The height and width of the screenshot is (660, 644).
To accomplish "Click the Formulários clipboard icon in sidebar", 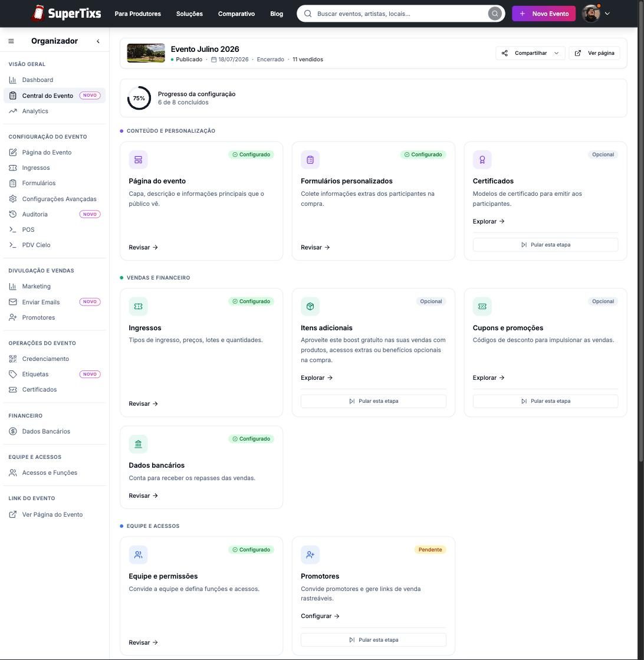I will coord(13,183).
